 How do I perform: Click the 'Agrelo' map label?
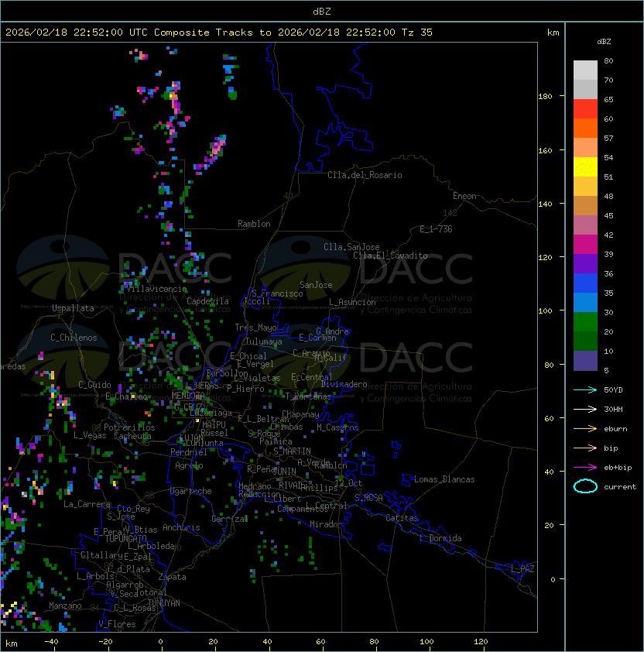tap(189, 465)
